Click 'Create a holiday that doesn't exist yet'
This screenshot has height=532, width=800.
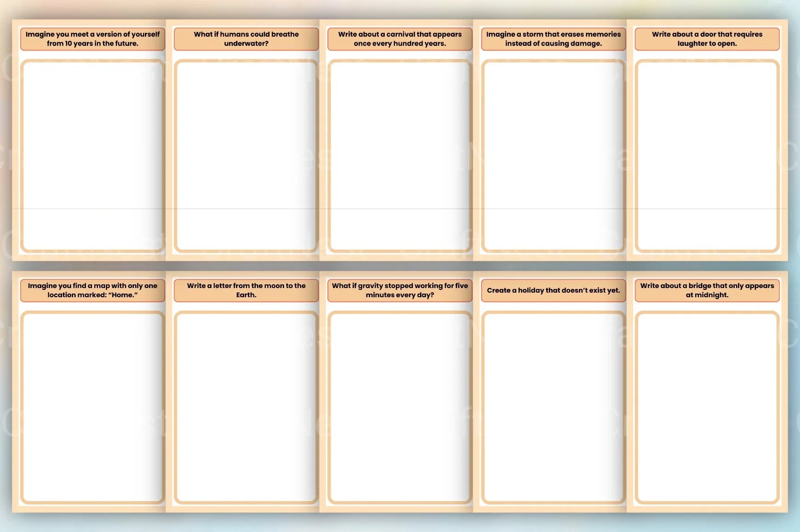[x=553, y=290]
